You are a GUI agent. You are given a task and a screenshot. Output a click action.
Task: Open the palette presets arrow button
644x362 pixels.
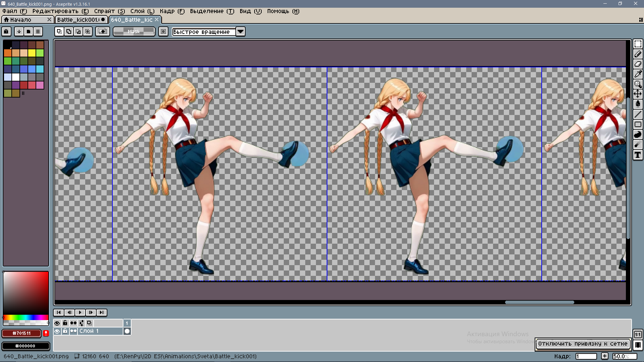19,32
